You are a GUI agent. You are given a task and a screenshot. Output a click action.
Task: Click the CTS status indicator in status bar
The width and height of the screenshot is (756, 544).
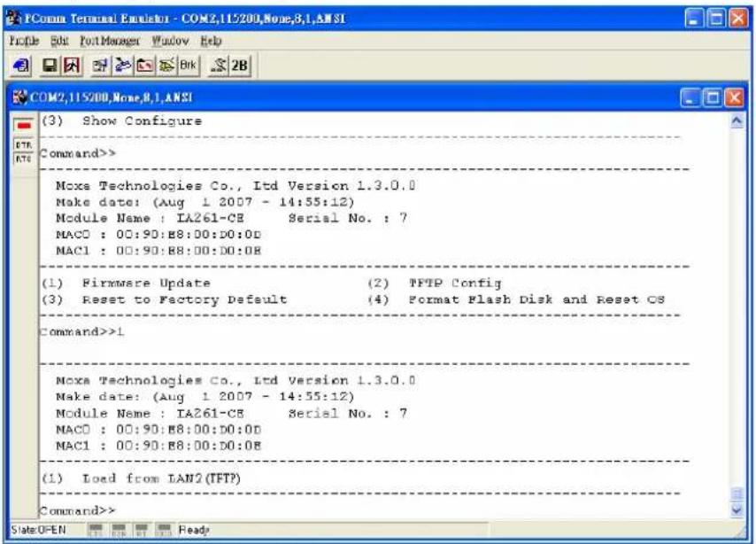tap(96, 530)
